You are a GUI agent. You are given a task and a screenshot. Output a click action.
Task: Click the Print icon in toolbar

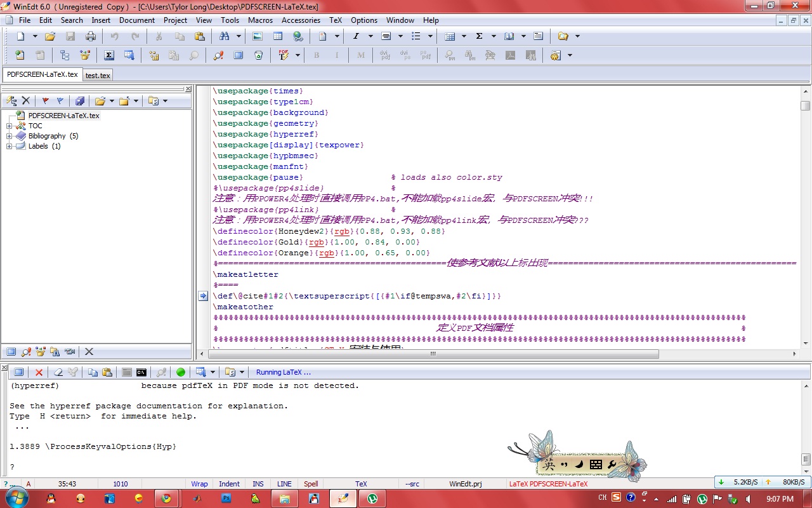click(x=91, y=36)
